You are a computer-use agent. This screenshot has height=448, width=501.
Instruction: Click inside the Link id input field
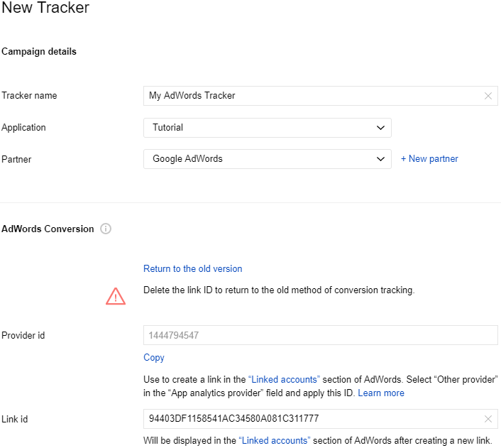click(312, 419)
